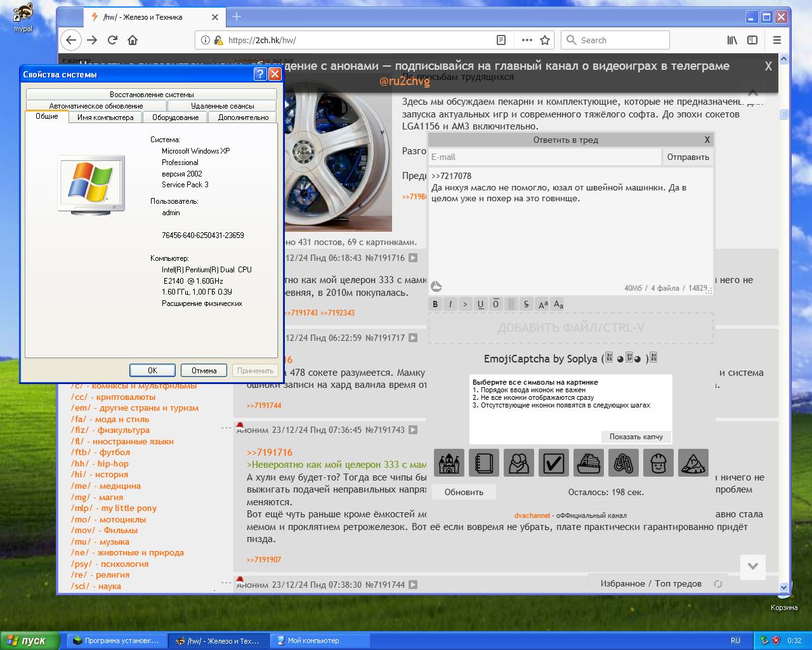Follow the >>7191907 reply link
This screenshot has width=812, height=650.
click(x=264, y=560)
